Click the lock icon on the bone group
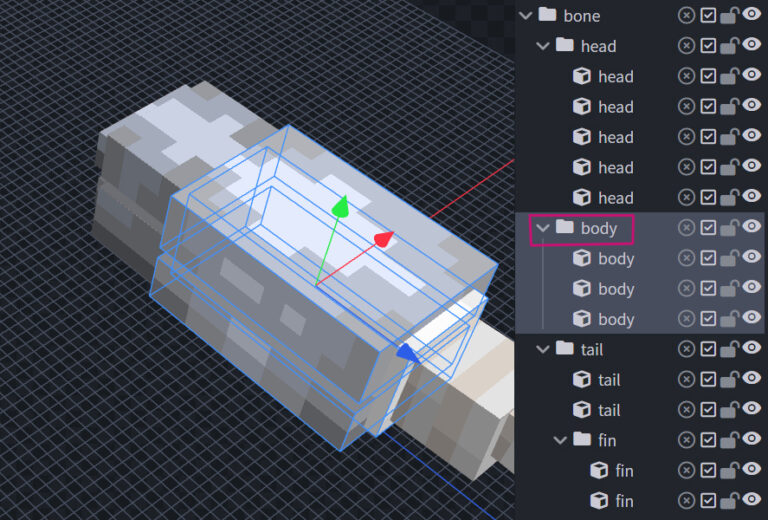Screen dimensions: 768x520 click(x=730, y=15)
